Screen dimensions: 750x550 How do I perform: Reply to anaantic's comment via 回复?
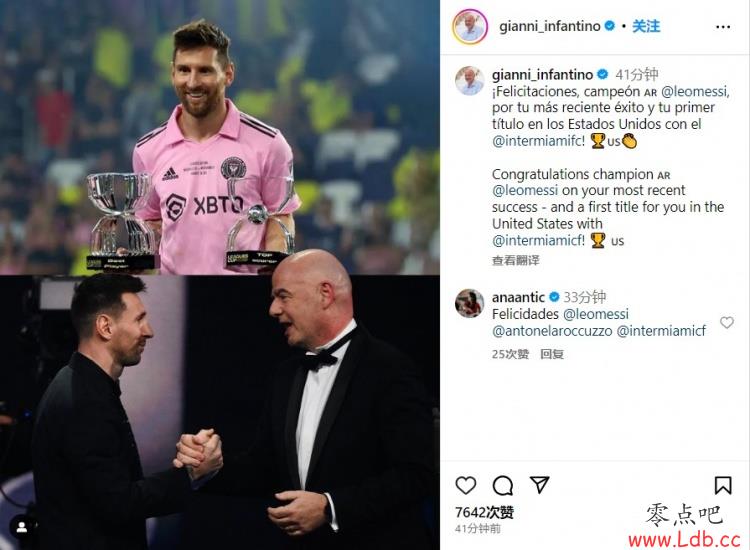[552, 354]
